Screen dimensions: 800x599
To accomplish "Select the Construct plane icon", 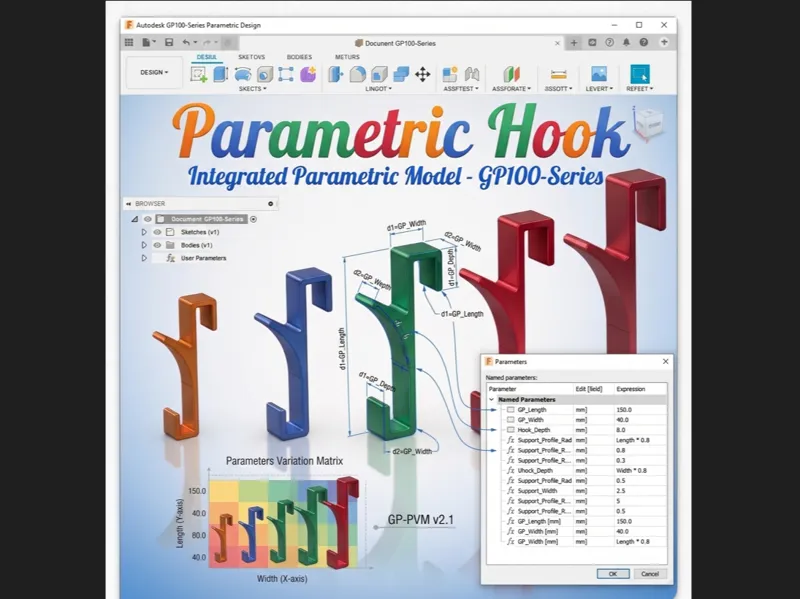I will tap(511, 74).
